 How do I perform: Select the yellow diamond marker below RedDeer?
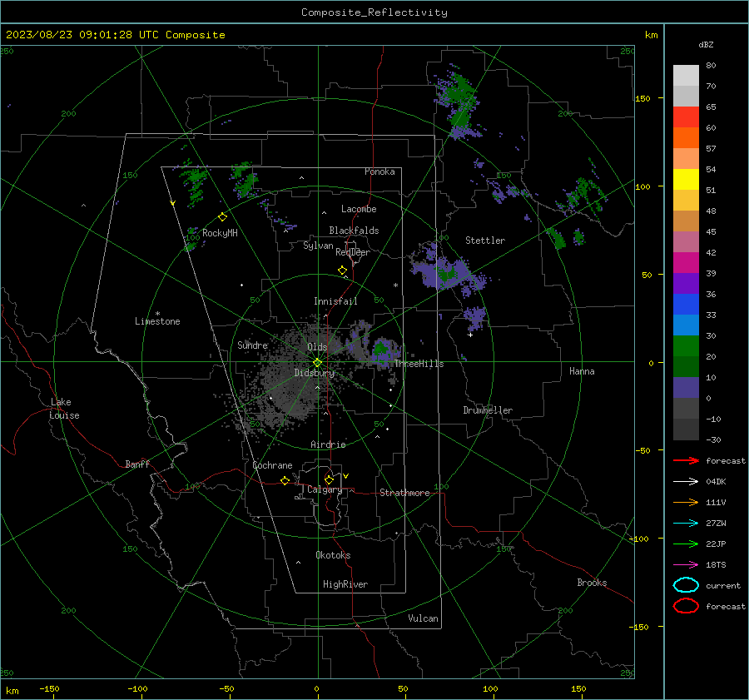point(342,271)
